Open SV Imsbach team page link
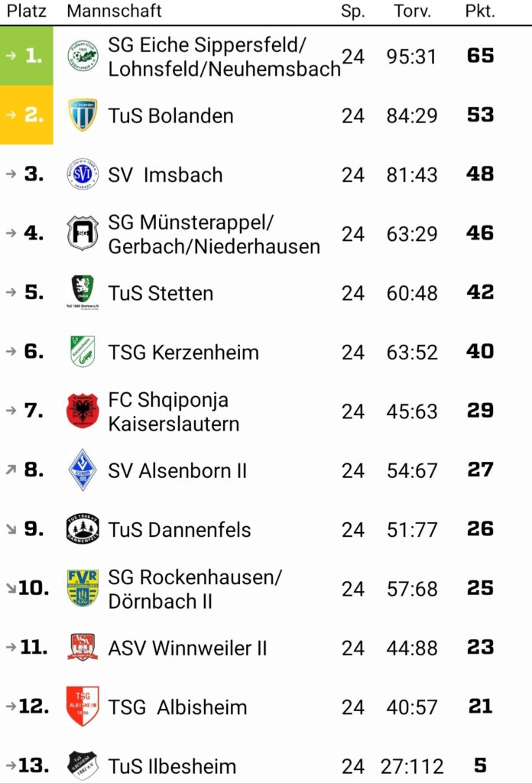The height and width of the screenshot is (783, 532). coord(165,175)
